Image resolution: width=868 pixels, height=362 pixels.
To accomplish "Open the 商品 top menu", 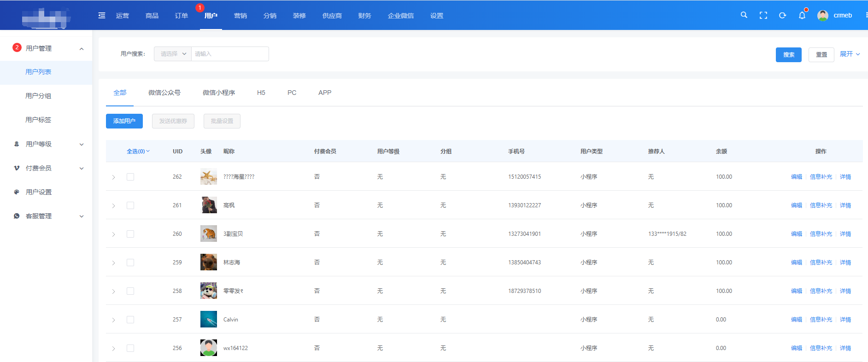I will (152, 16).
